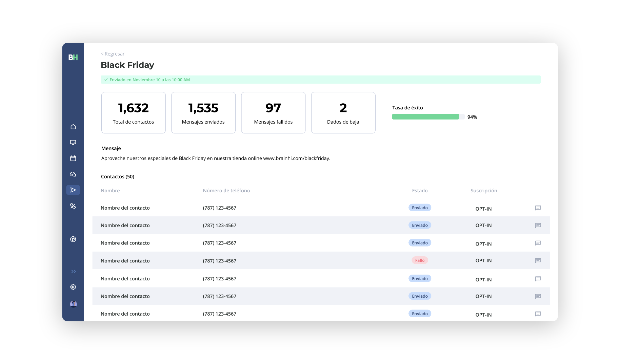Sort by Estado column header
620x364 pixels.
tap(420, 191)
